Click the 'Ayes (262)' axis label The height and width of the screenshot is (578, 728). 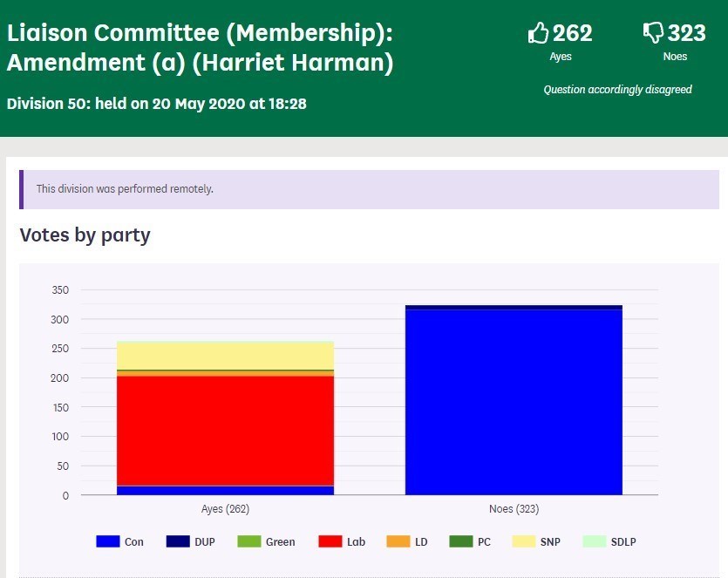225,509
